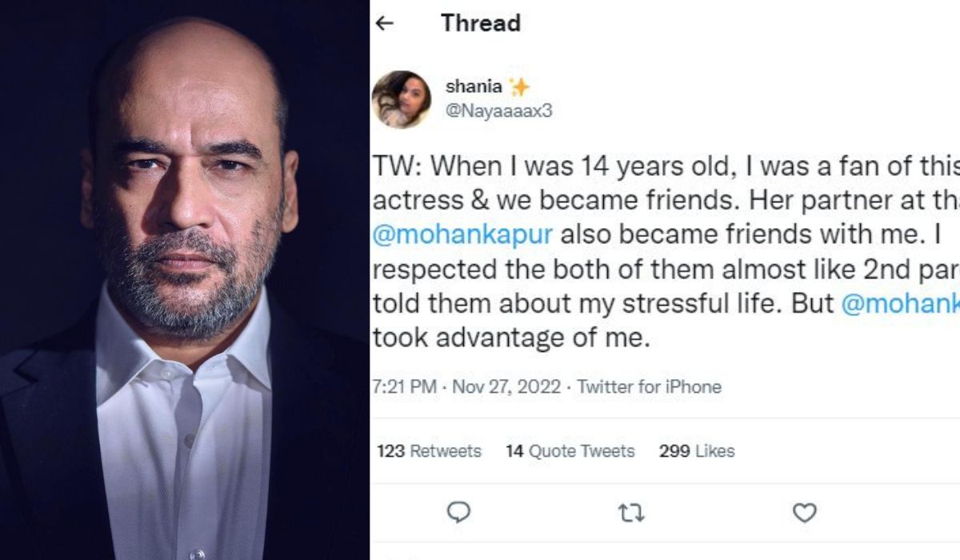Open shania's profile picture avatar
Screen dimensions: 960x560
[x=402, y=99]
